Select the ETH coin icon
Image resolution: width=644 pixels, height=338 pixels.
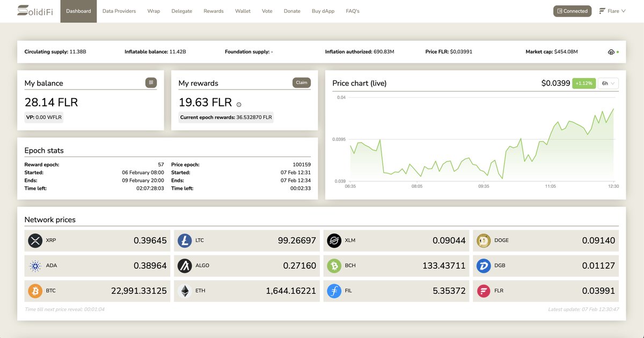(x=184, y=290)
